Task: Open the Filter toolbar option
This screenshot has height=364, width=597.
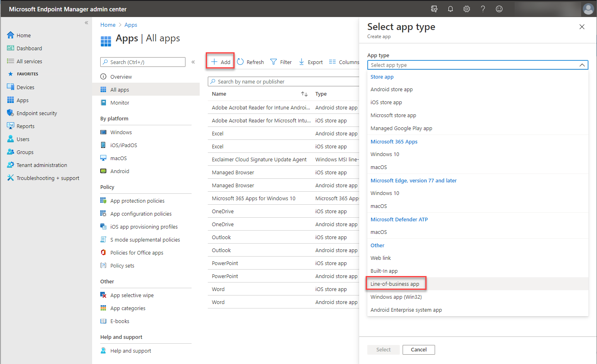Action: click(x=281, y=62)
